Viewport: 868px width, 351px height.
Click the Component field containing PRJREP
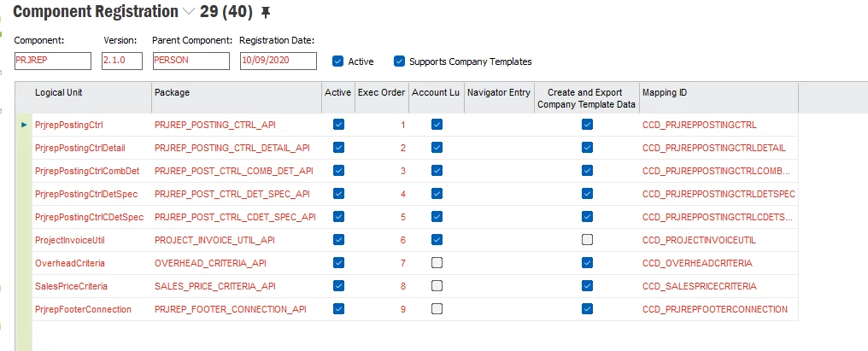pyautogui.click(x=53, y=61)
